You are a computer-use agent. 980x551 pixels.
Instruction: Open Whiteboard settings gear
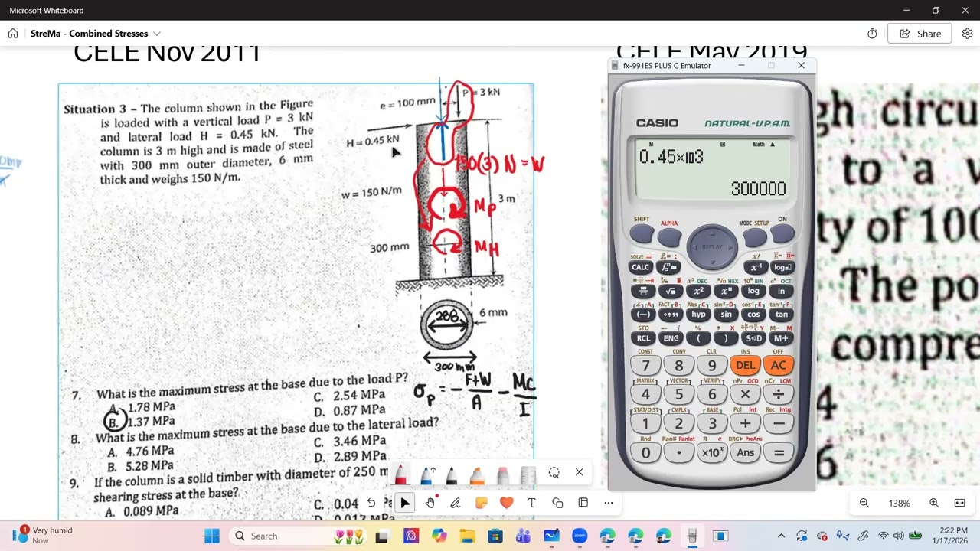click(x=967, y=34)
